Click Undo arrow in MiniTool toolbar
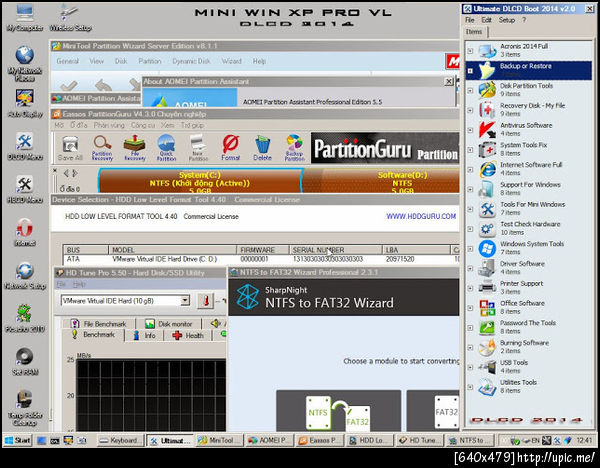600x468 pixels. tap(103, 85)
